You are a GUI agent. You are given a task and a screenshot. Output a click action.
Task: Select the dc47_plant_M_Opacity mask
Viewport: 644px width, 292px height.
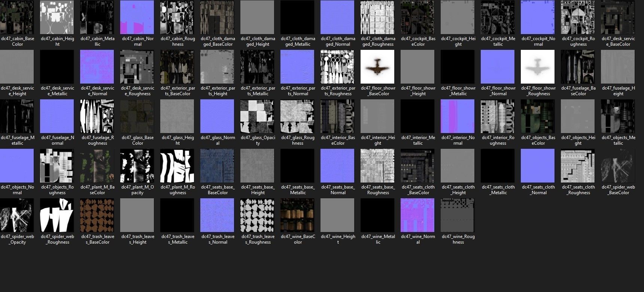tap(137, 166)
